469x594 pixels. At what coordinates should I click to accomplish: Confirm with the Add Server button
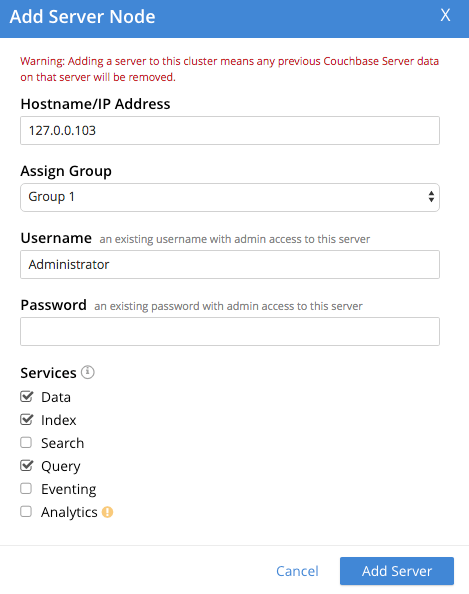pos(397,571)
